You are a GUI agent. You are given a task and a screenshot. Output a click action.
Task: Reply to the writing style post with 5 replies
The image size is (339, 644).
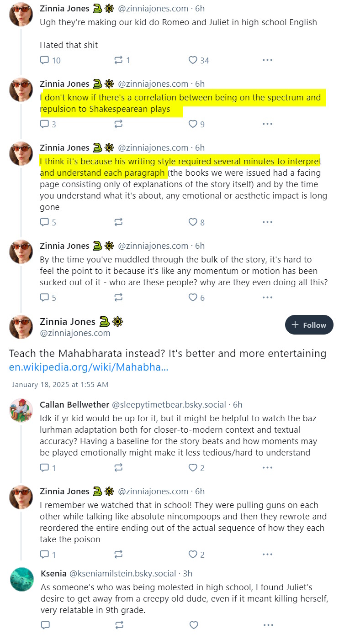48,222
